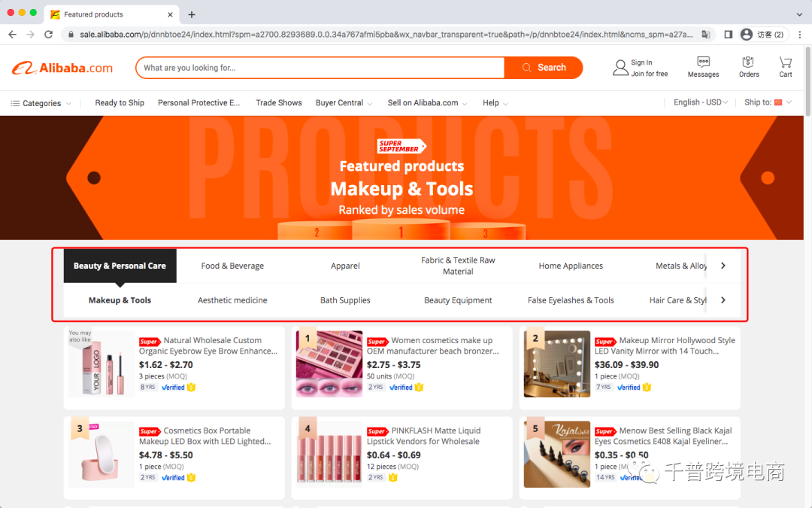Click the Sign In user icon
This screenshot has height=508, width=812.
point(620,68)
